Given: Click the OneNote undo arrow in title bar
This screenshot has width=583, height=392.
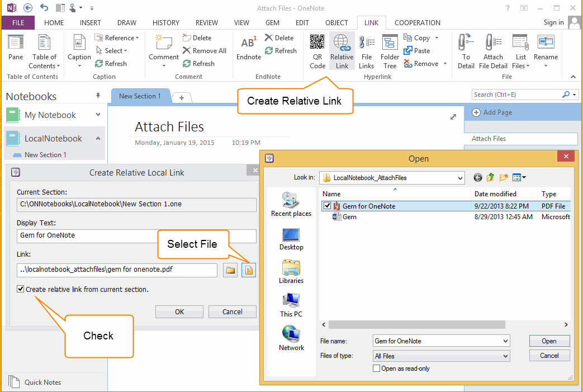Looking at the screenshot, I should pos(44,7).
